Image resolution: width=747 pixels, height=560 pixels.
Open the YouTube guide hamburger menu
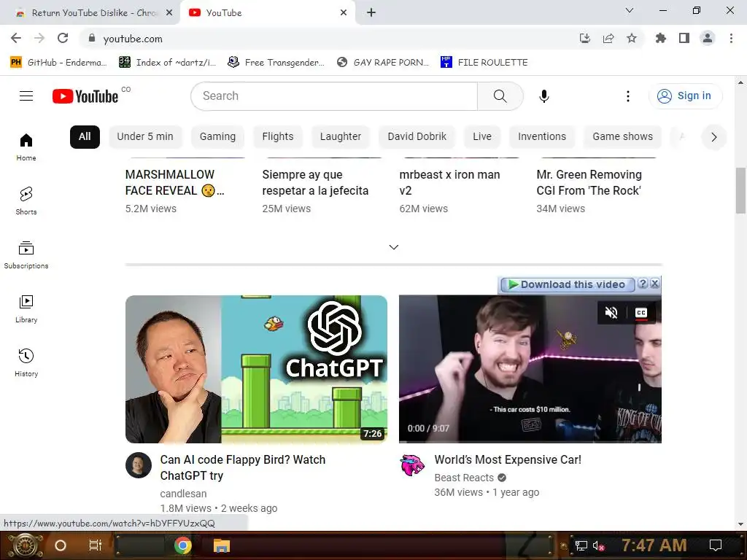(26, 96)
